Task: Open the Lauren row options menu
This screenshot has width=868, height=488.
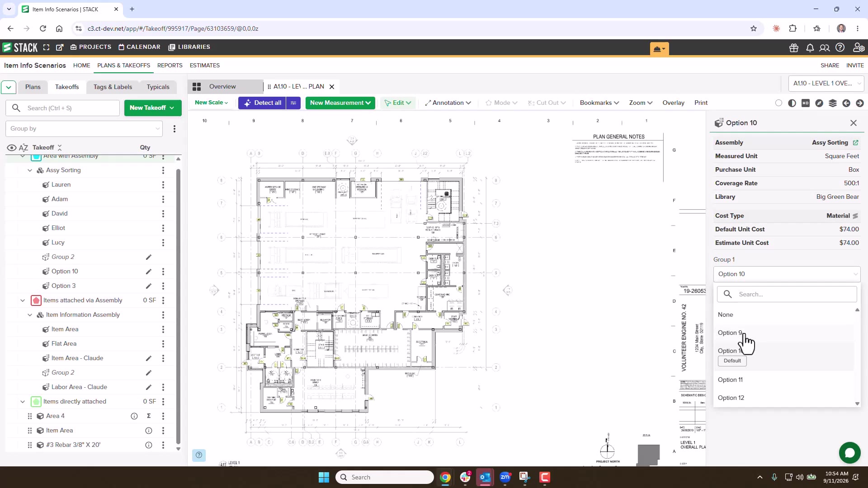Action: tap(163, 185)
